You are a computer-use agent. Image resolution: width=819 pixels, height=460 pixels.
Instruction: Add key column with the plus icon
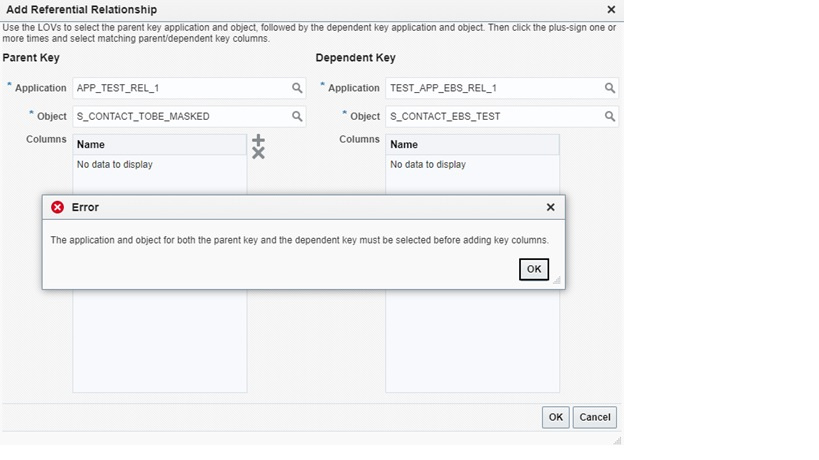pos(258,140)
